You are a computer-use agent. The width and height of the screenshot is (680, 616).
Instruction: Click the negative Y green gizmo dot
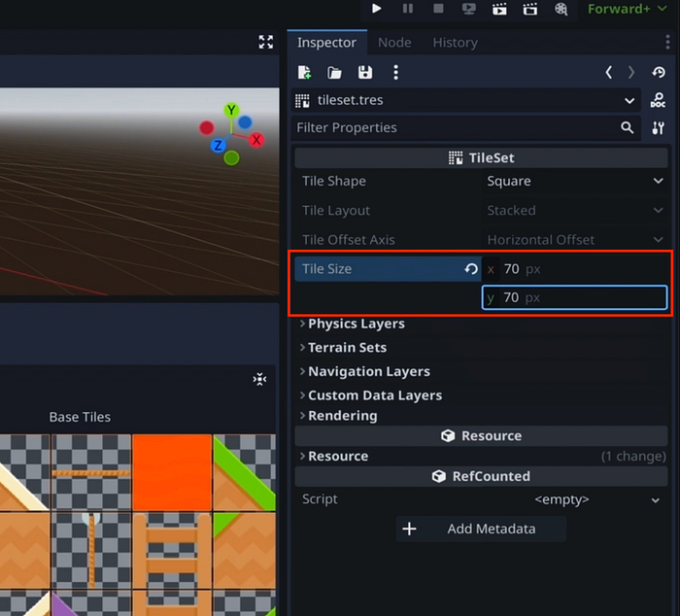231,158
